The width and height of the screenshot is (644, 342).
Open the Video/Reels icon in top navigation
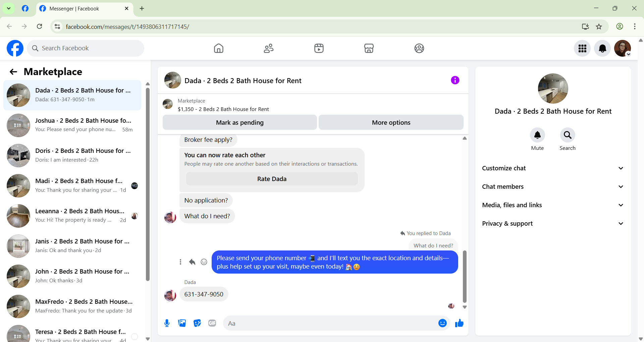click(319, 48)
